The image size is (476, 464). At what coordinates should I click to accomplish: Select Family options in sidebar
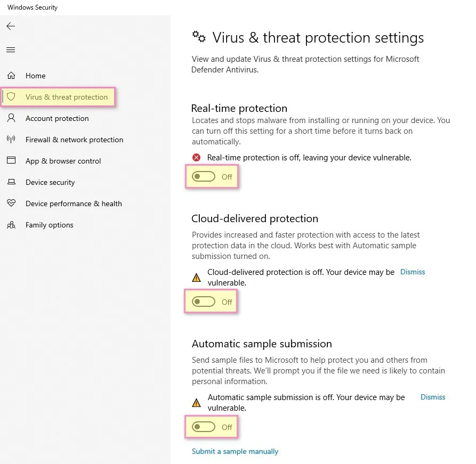click(x=49, y=225)
